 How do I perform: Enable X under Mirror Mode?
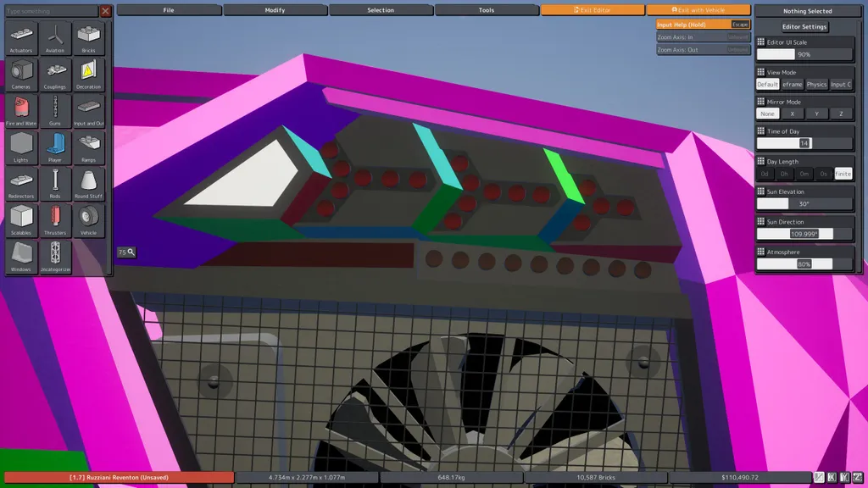pos(793,114)
